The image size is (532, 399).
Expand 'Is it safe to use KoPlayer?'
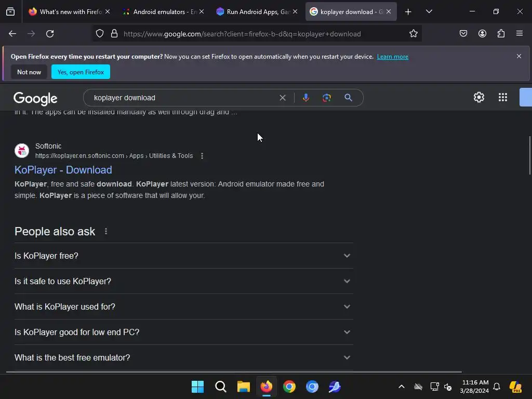point(183,281)
